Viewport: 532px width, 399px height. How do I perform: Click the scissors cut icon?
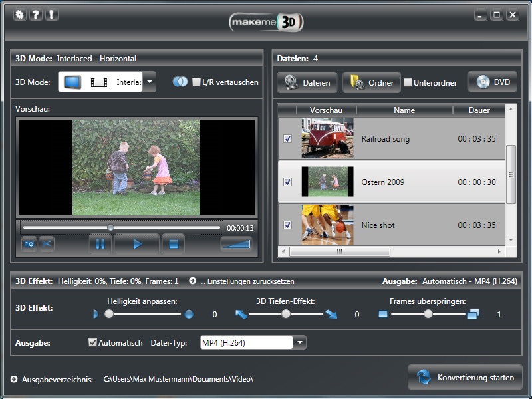pyautogui.click(x=46, y=244)
